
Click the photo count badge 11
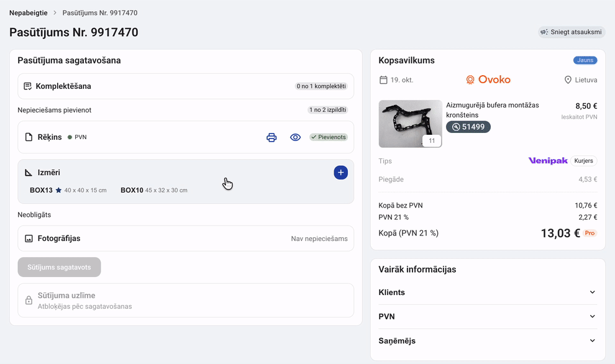point(432,141)
